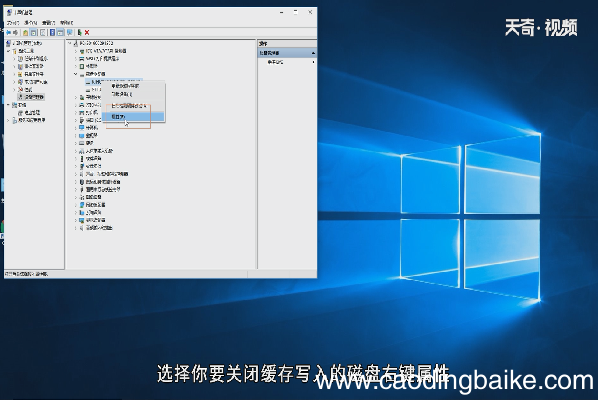
Task: Click the Disk drives (磁盘驱动器) category icon
Action: pyautogui.click(x=82, y=74)
